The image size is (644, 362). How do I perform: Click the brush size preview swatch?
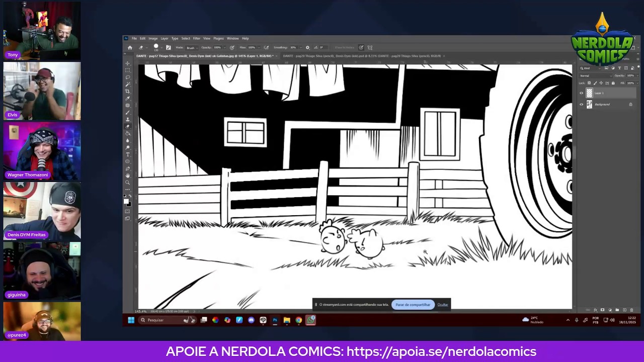156,47
